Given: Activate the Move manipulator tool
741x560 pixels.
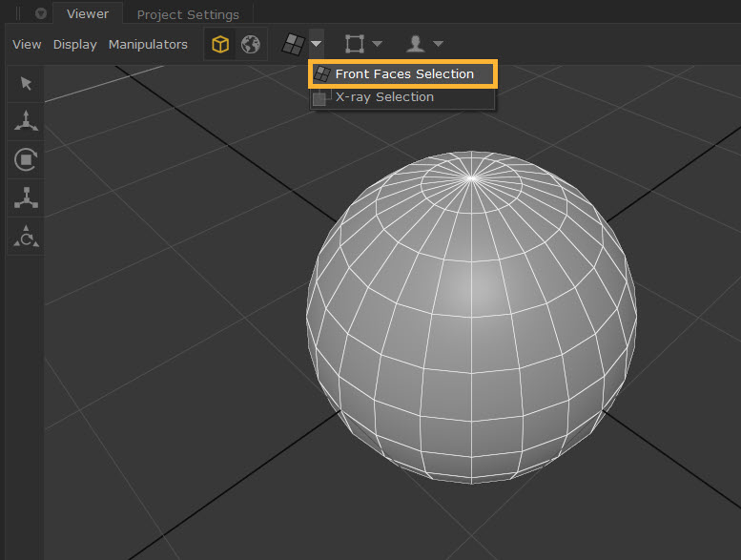Looking at the screenshot, I should click(x=26, y=121).
